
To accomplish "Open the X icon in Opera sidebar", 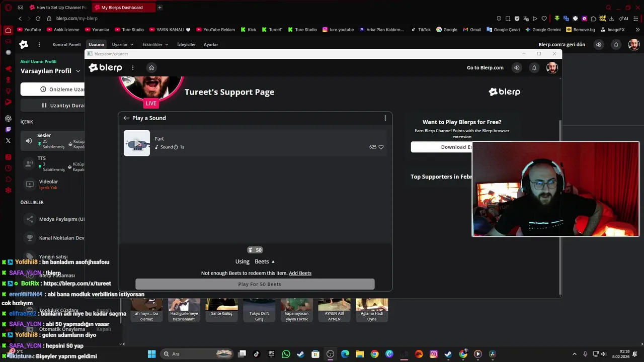I will click(8, 141).
